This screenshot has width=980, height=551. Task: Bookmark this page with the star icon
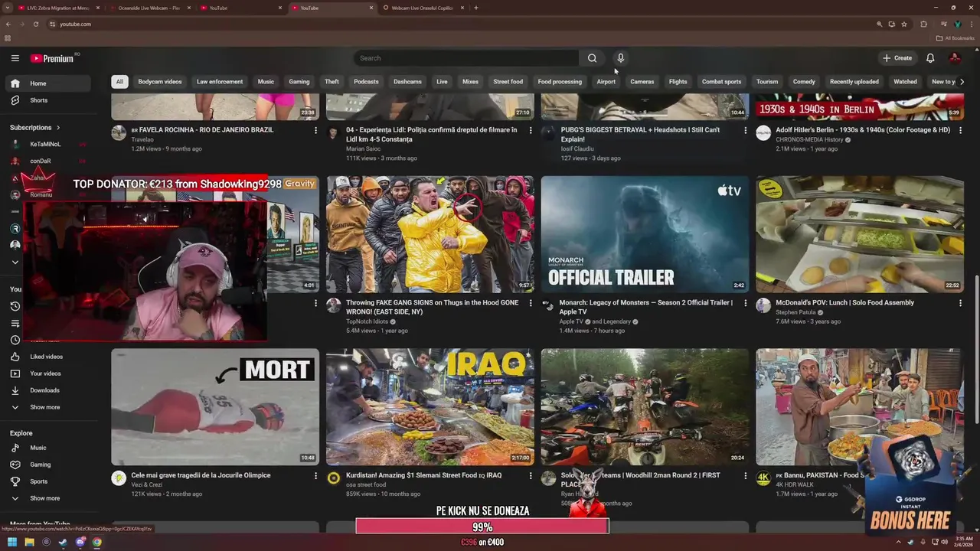point(904,24)
